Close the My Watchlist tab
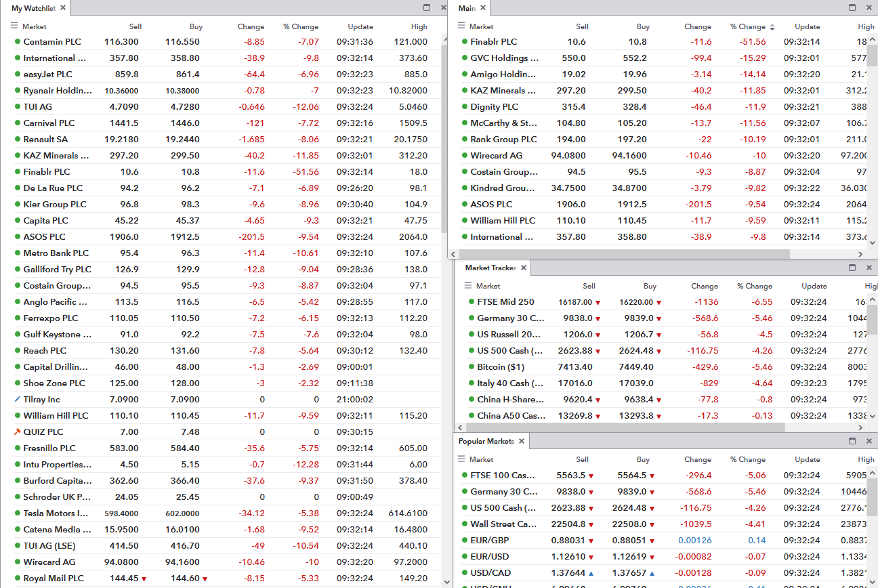 click(63, 7)
